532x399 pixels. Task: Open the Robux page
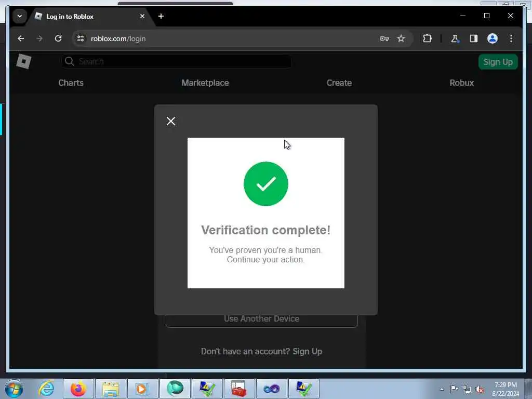pos(461,83)
